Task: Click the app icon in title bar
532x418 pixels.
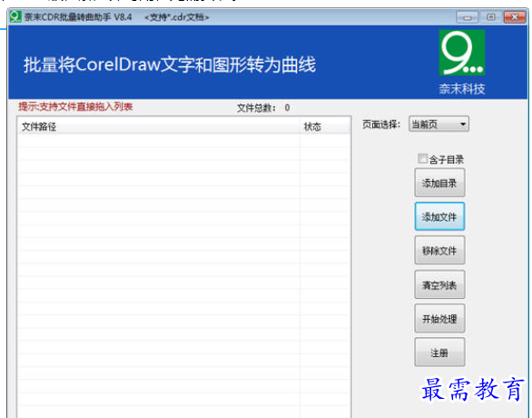Action: [15, 16]
